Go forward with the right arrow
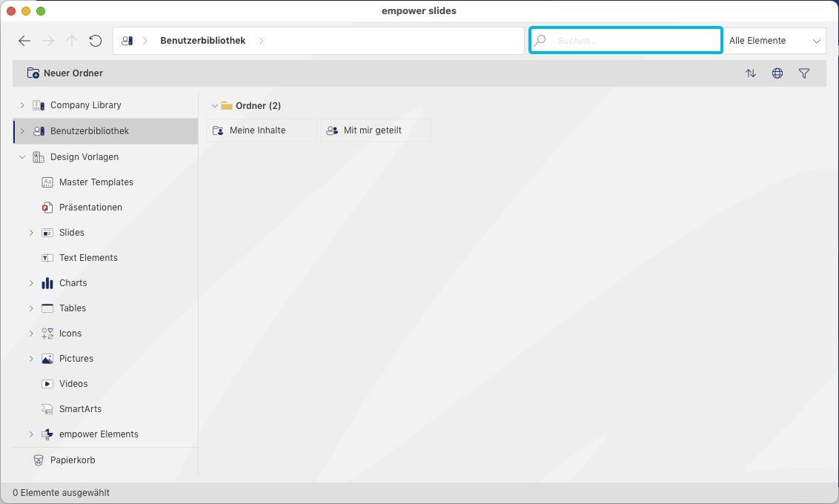Image resolution: width=839 pixels, height=504 pixels. tap(48, 41)
